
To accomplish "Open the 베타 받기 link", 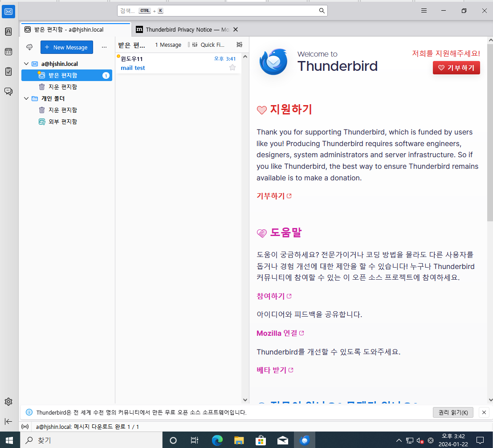I will click(x=275, y=370).
